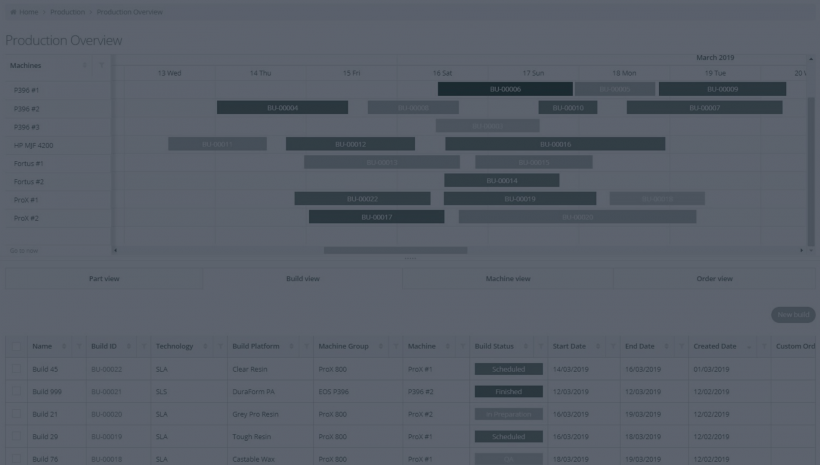Click the filter icon in Machine Group column

click(394, 347)
